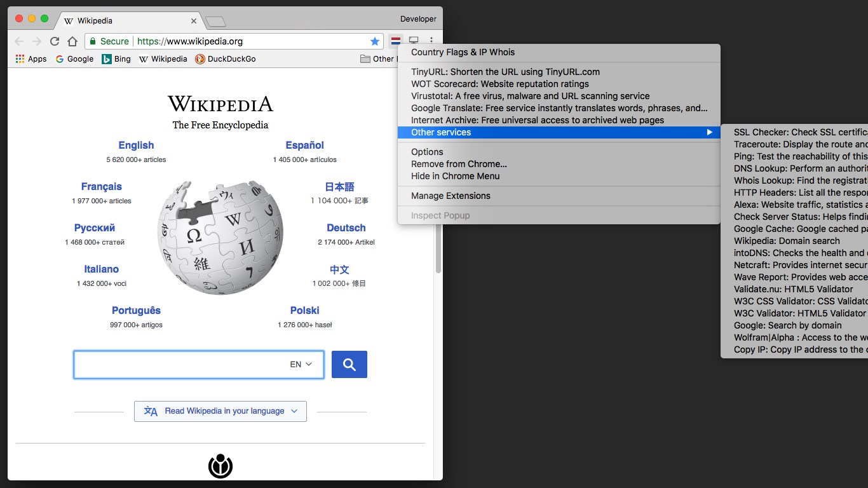Select Google Translate menu entry
The image size is (868, 488).
(559, 108)
